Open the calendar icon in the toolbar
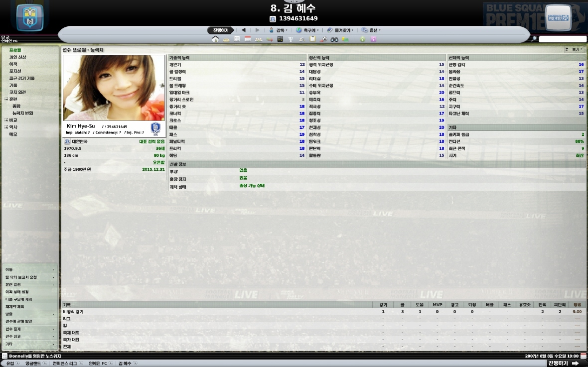 tap(247, 39)
